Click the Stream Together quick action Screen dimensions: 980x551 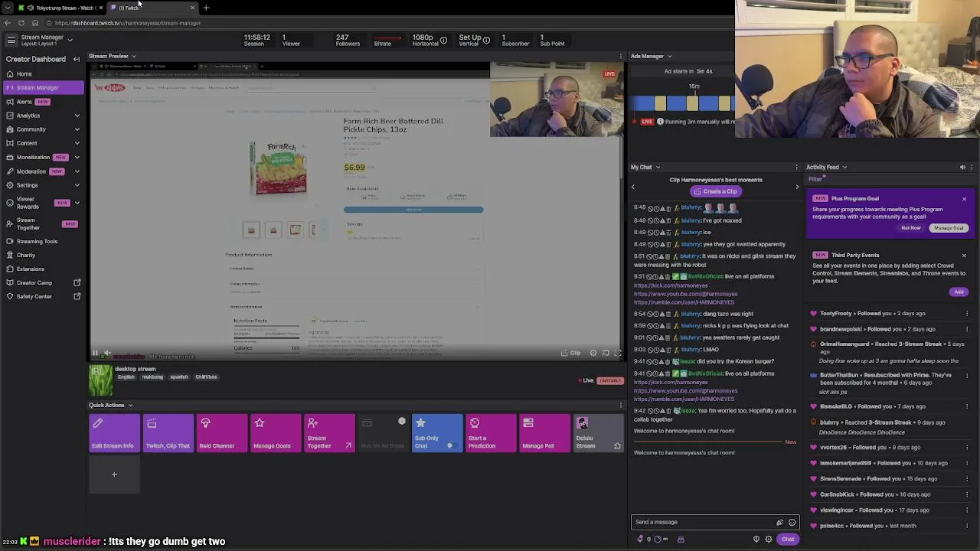click(330, 433)
